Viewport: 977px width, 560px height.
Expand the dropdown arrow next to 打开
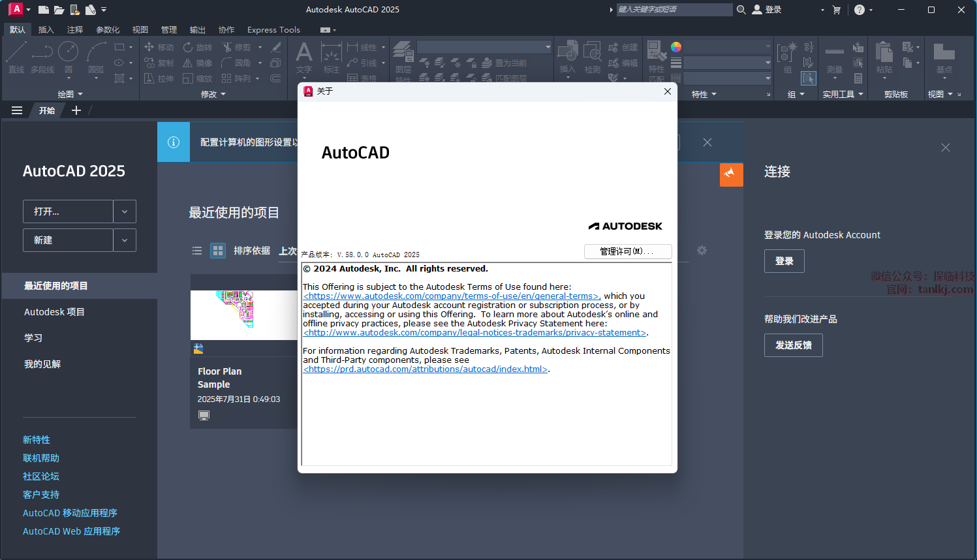click(125, 211)
